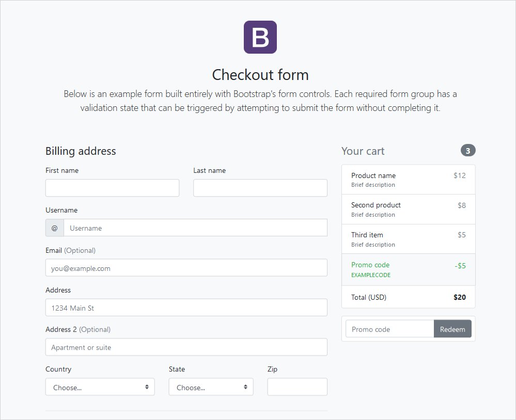Click the Promo code input box
The height and width of the screenshot is (420, 516).
[x=389, y=329]
